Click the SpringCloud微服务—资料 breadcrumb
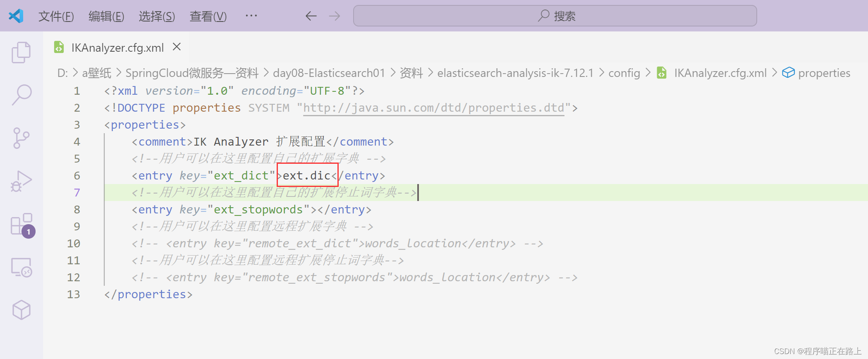The image size is (868, 359). click(x=192, y=73)
